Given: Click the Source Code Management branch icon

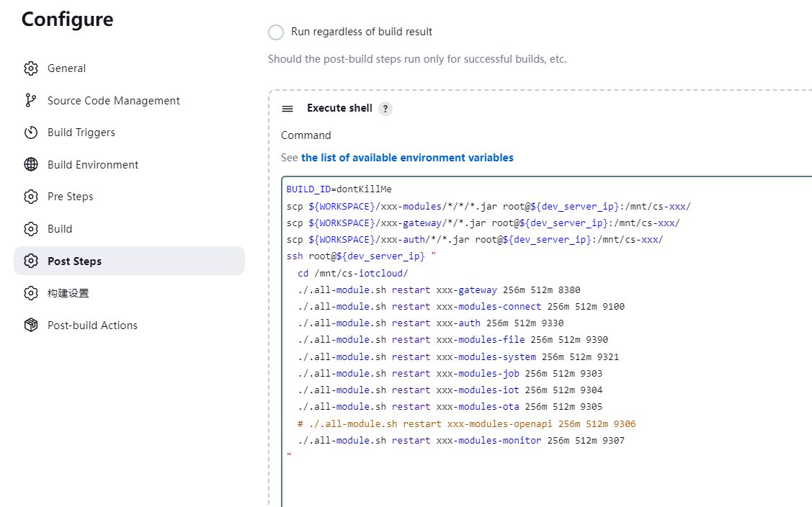Looking at the screenshot, I should click(x=30, y=101).
